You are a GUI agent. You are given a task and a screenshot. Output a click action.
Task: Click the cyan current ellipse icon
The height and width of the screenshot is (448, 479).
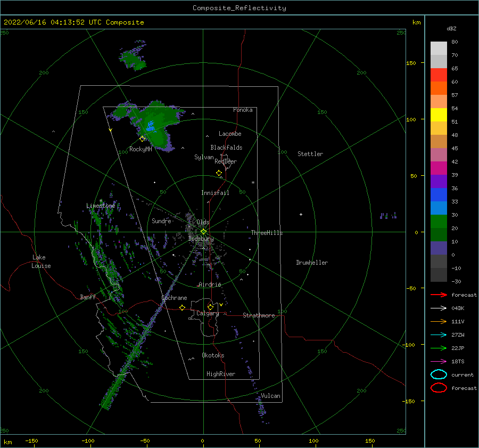[x=439, y=374]
